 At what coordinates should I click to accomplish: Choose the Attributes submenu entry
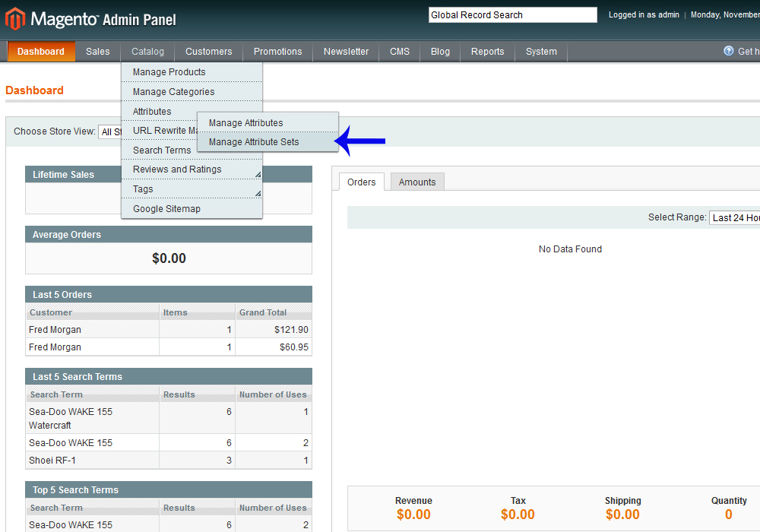click(160, 112)
